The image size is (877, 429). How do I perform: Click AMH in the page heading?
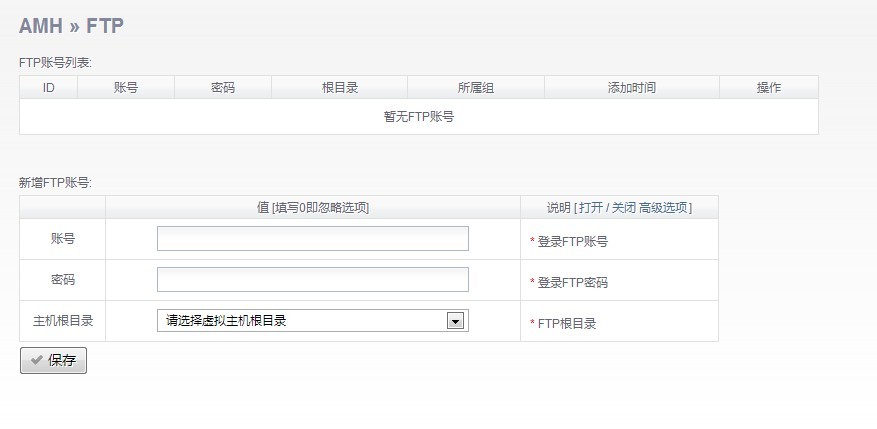coord(41,27)
